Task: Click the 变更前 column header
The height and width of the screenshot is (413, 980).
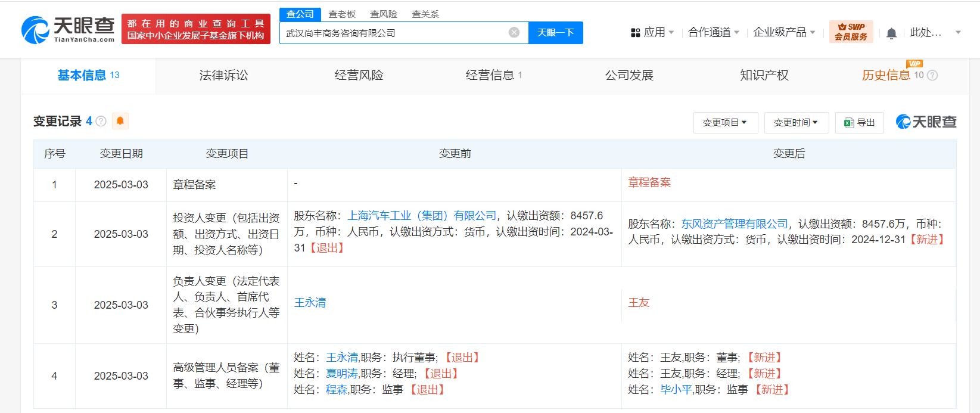Action: tap(455, 154)
